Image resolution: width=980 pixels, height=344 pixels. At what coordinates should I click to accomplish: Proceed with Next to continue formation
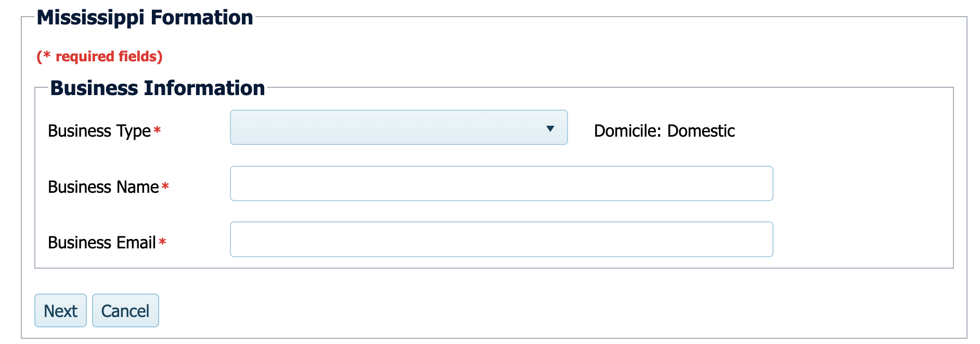coord(60,311)
